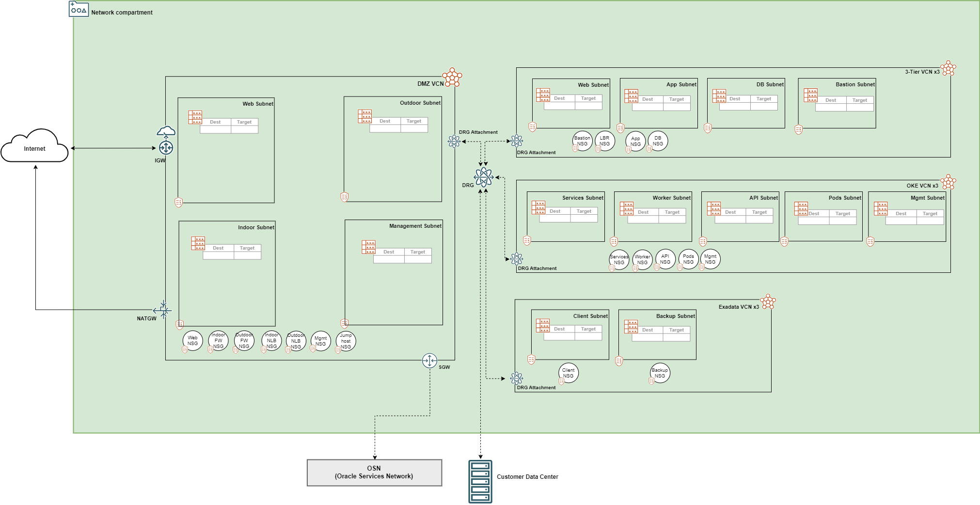
Task: Click the Mgmt Subnet label
Action: pyautogui.click(x=928, y=198)
